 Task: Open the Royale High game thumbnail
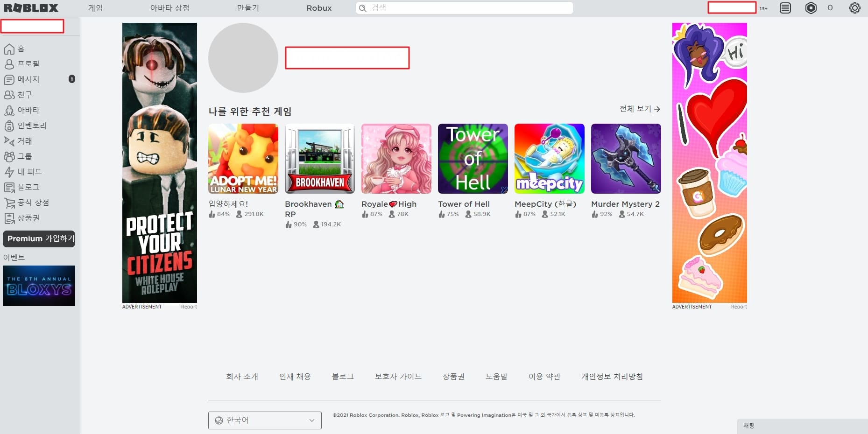pos(396,159)
